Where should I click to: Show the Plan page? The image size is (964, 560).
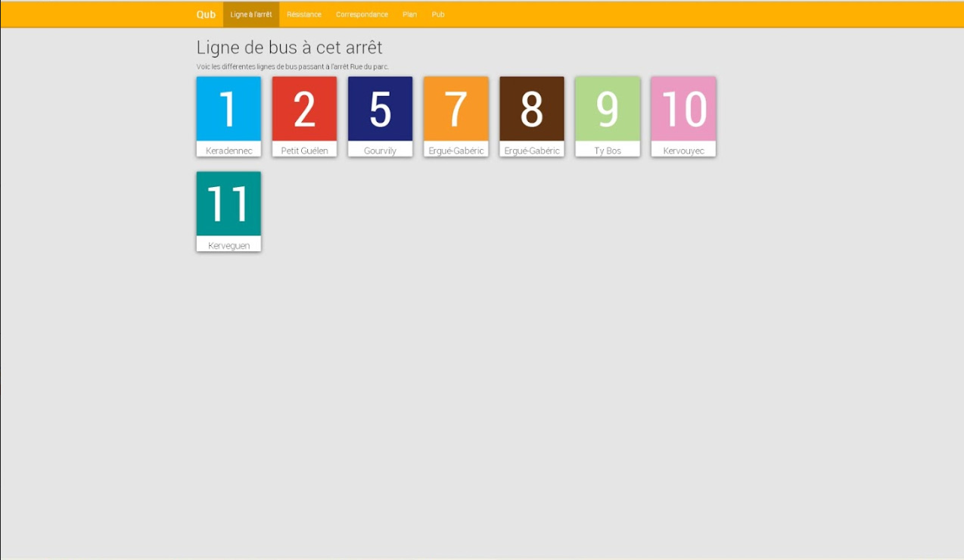409,14
